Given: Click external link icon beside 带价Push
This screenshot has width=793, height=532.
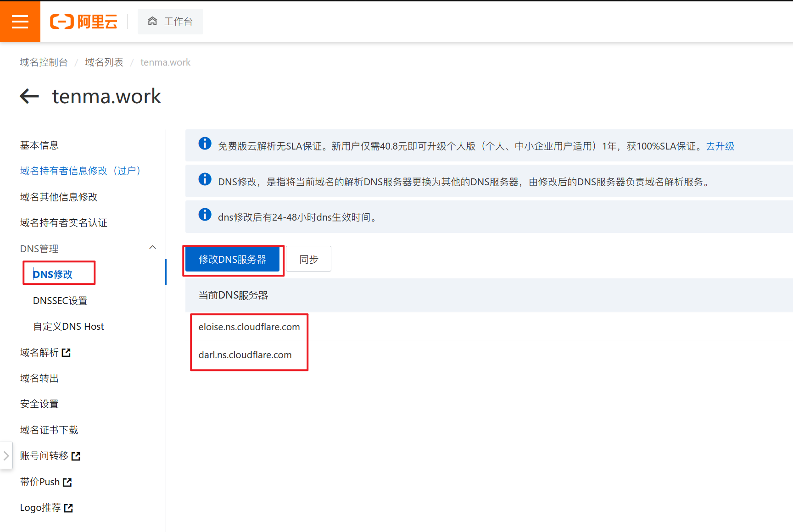Looking at the screenshot, I should pyautogui.click(x=67, y=482).
